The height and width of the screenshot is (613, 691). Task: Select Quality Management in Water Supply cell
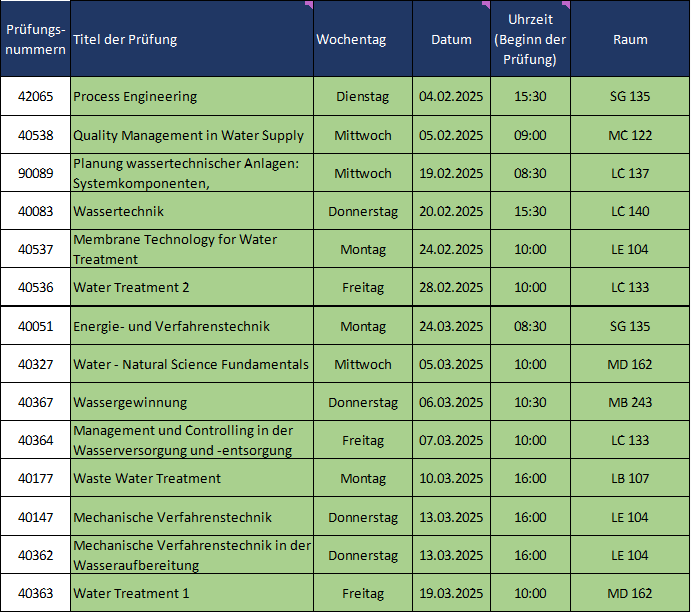[191, 135]
